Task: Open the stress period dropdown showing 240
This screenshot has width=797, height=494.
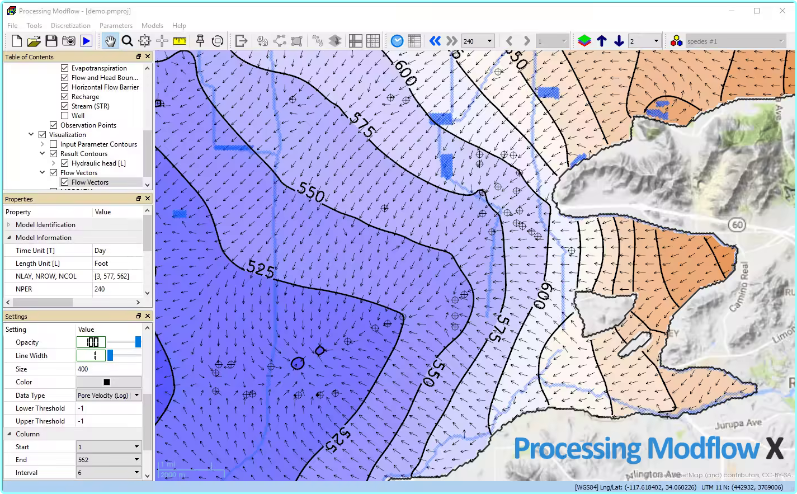Action: point(478,41)
